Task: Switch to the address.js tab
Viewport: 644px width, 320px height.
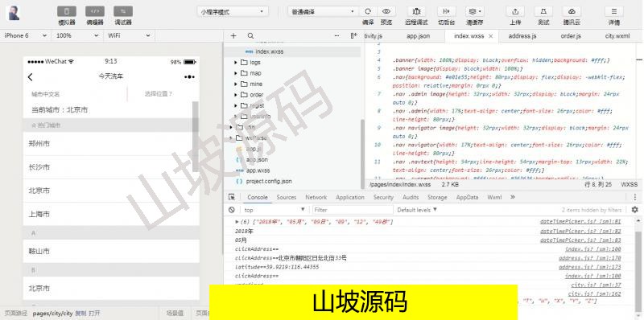Action: (x=522, y=36)
